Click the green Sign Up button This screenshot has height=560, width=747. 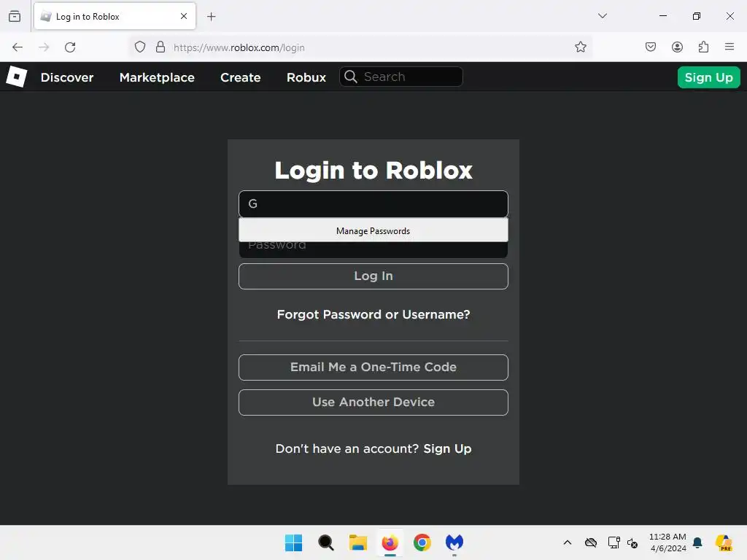(x=708, y=77)
